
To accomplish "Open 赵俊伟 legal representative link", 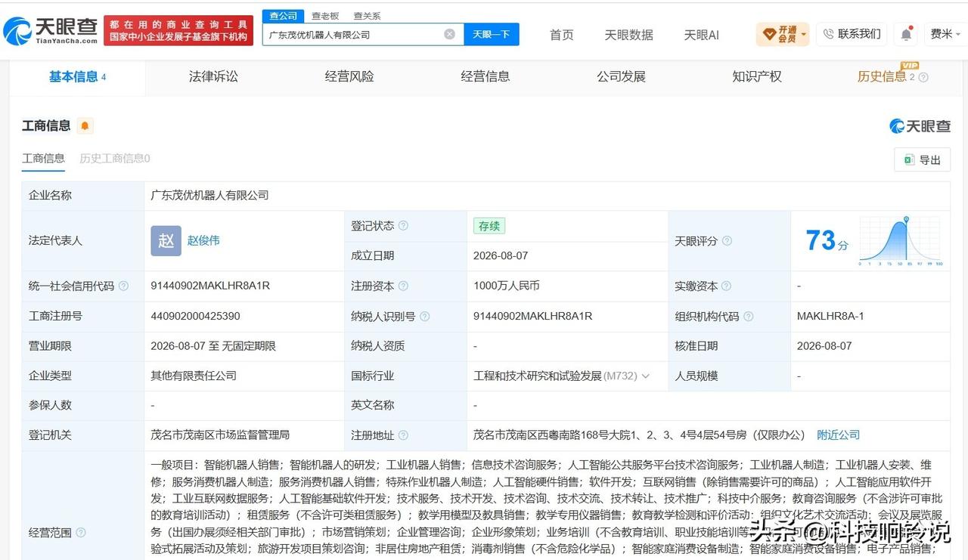I will tap(203, 240).
